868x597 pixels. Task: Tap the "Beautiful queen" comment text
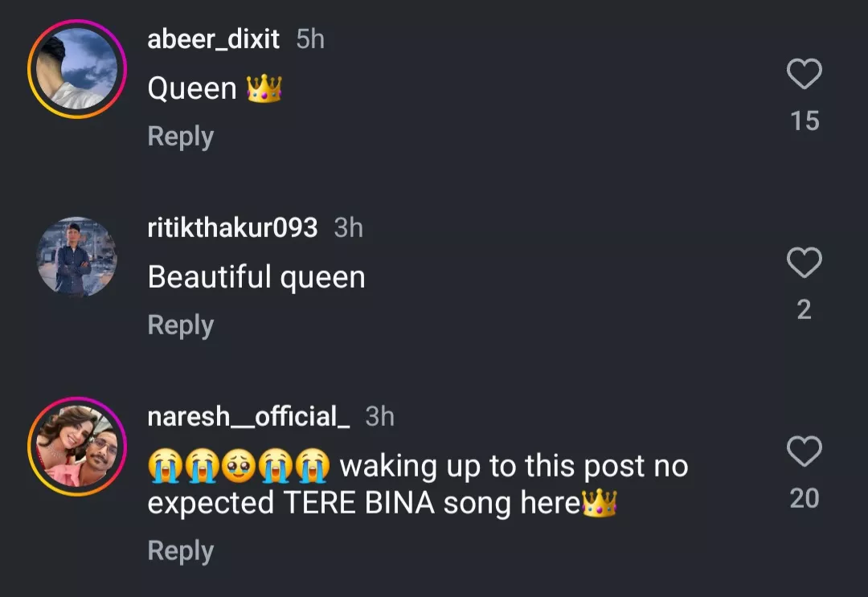[x=256, y=277]
